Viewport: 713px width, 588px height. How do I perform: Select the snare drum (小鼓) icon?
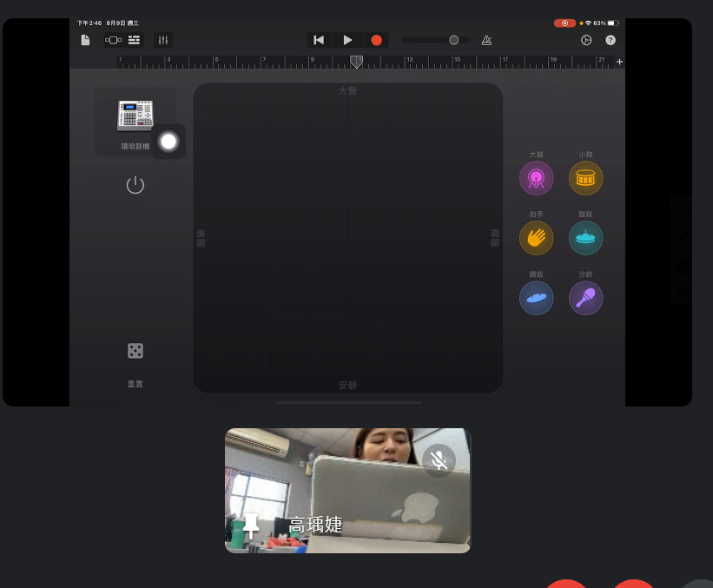585,179
